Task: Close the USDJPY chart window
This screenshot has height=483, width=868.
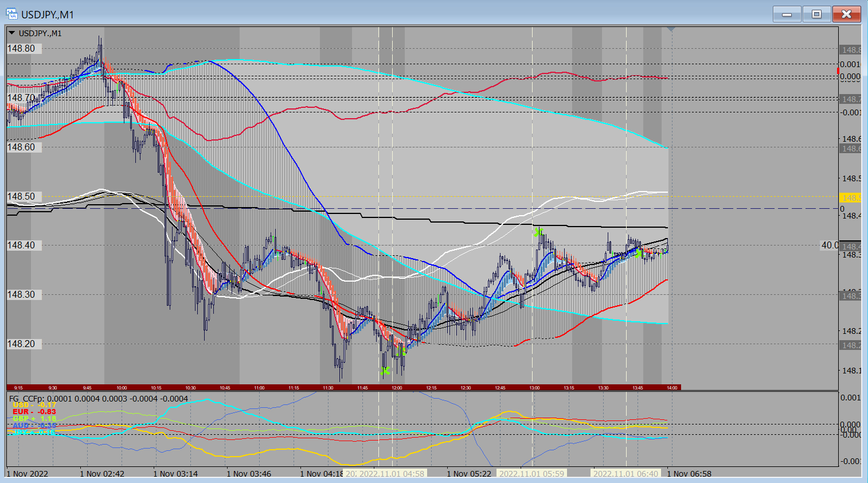Action: click(x=846, y=14)
